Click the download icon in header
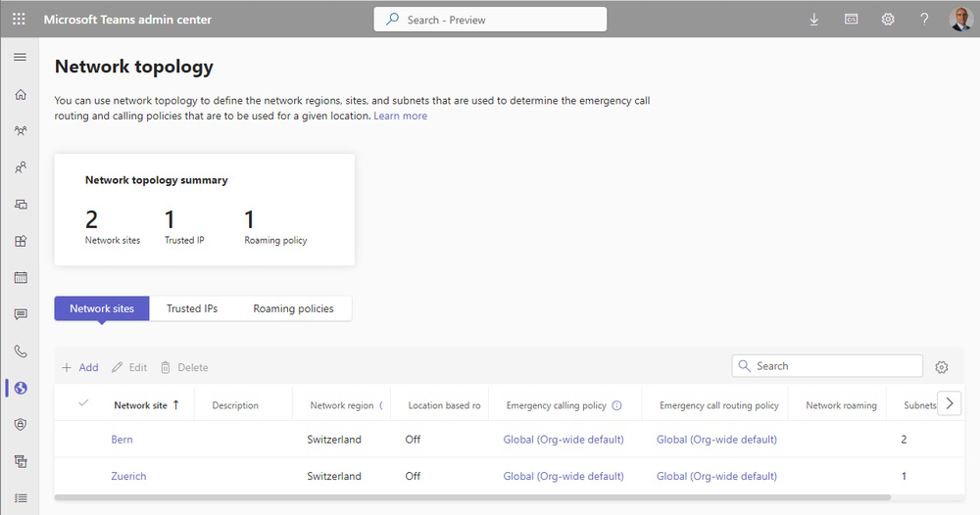 813,20
